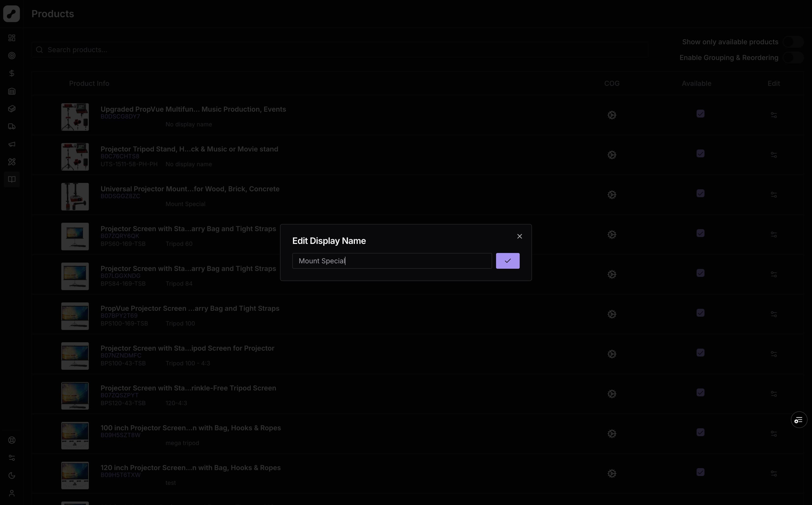Toggle Show only available products switch
Screen dimensions: 812x505
coord(793,42)
